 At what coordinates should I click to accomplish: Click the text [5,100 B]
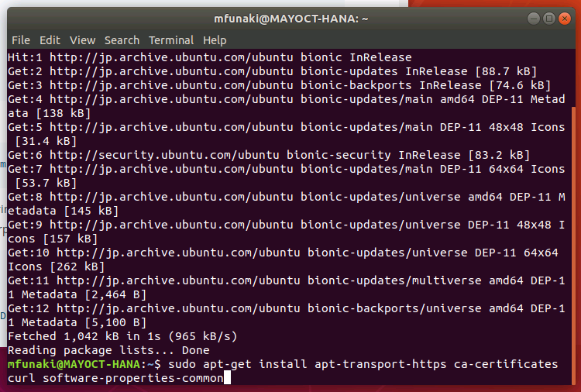coord(115,323)
